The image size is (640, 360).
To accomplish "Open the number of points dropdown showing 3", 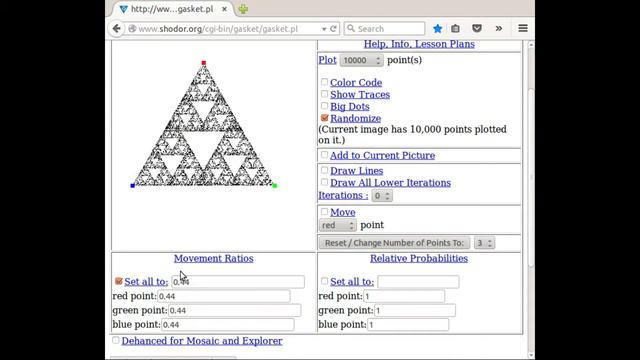I will [484, 243].
